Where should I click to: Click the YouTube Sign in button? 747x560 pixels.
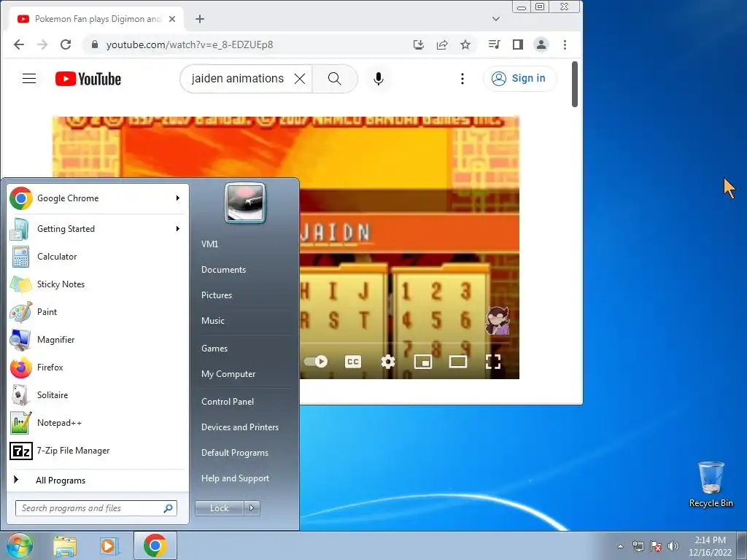pos(519,79)
